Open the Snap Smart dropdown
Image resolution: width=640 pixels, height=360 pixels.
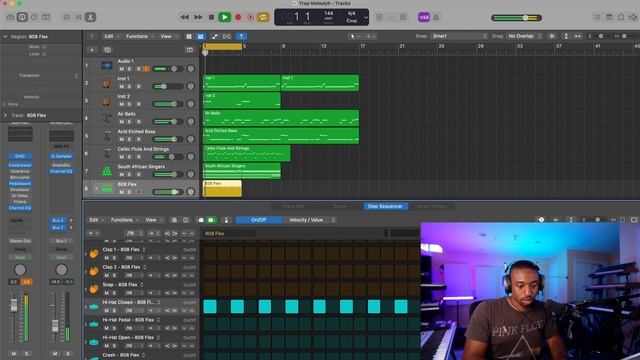point(459,36)
